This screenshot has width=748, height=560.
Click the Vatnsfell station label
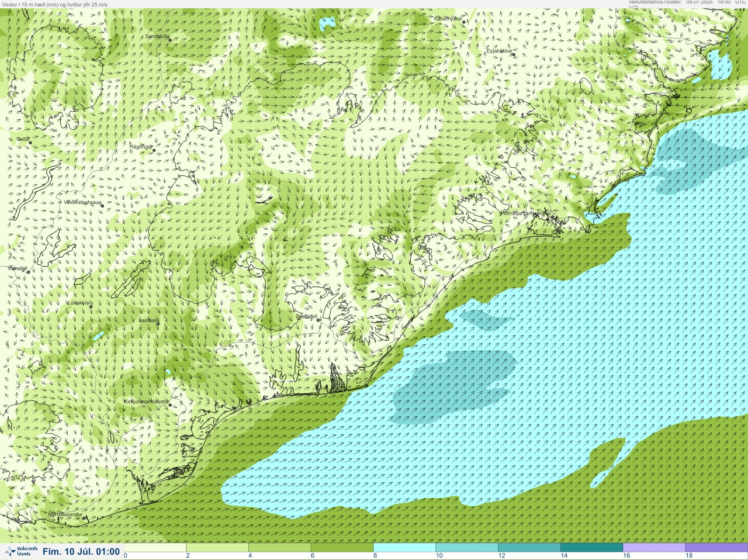[17, 268]
